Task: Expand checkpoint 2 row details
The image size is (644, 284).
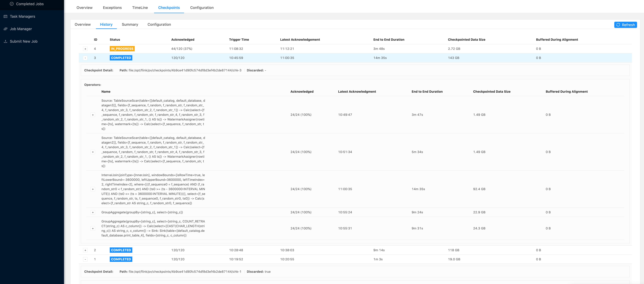Action: [85, 250]
